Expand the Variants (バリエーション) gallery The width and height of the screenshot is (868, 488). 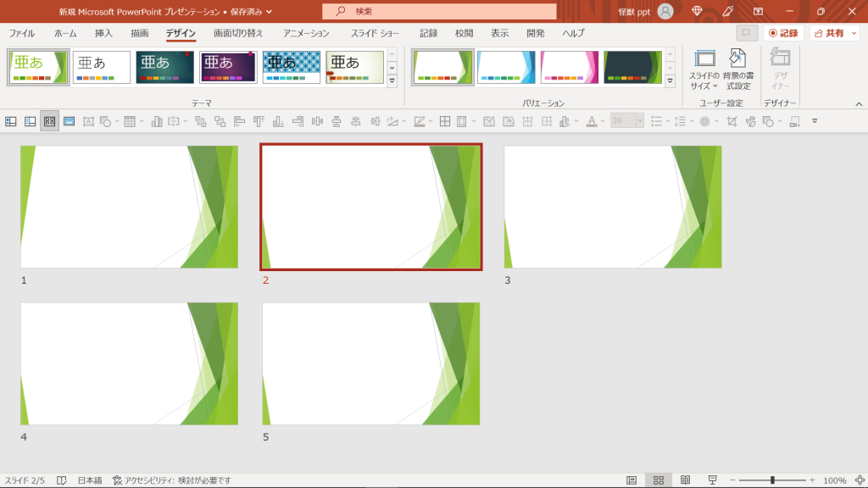tap(670, 81)
